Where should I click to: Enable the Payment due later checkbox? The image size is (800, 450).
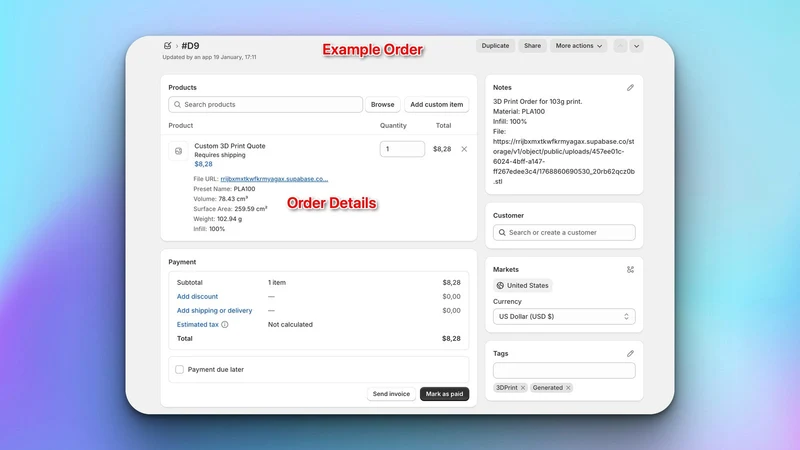pyautogui.click(x=180, y=369)
